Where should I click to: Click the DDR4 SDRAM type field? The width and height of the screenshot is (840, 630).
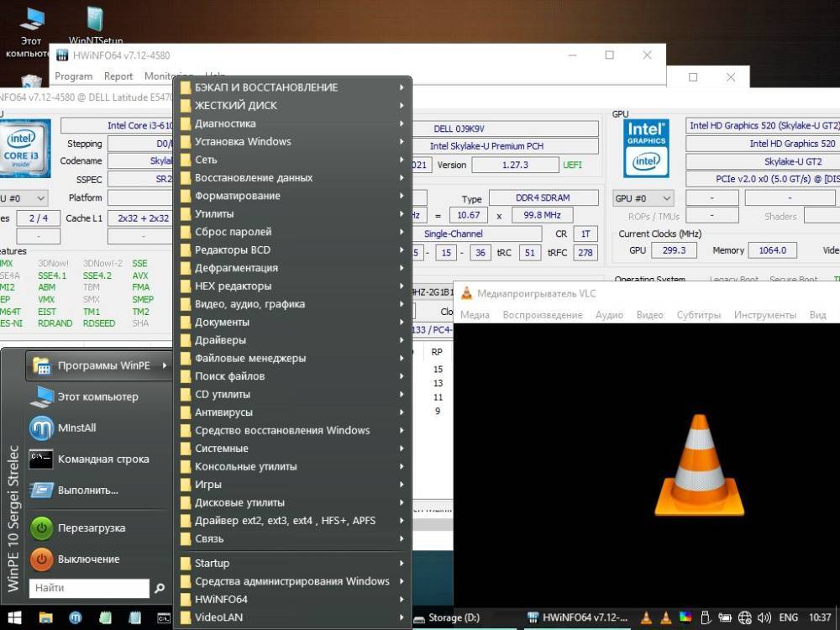(543, 197)
